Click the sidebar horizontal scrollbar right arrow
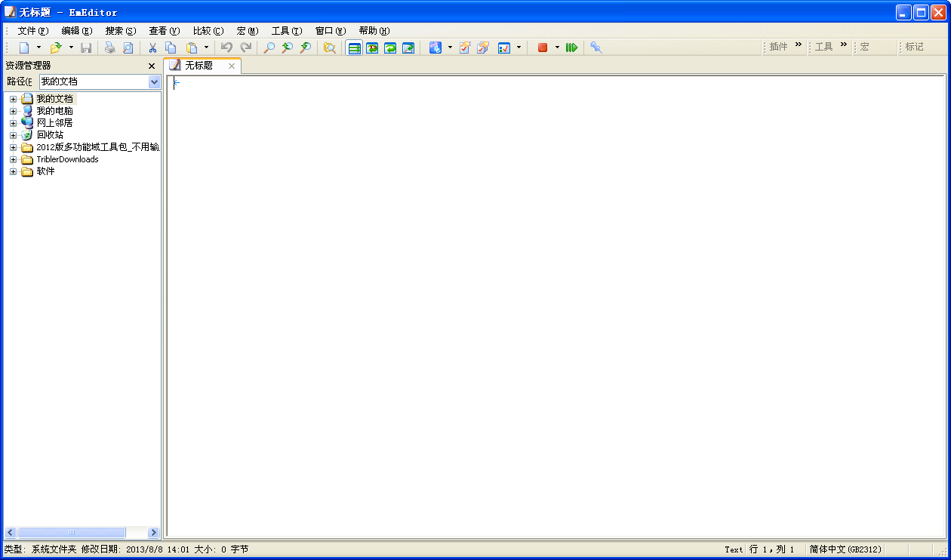 (x=154, y=532)
